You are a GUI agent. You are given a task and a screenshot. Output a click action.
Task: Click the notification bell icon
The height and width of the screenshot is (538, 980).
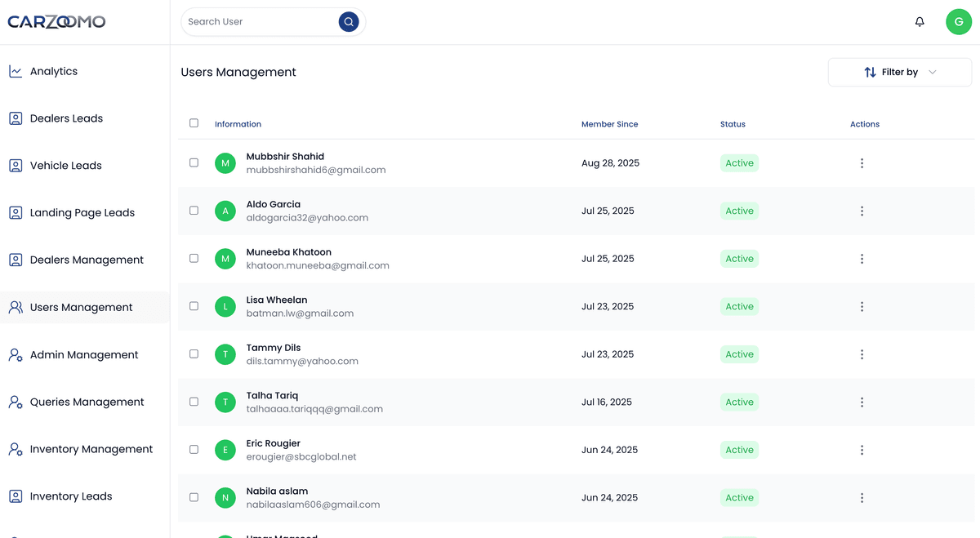pyautogui.click(x=919, y=21)
